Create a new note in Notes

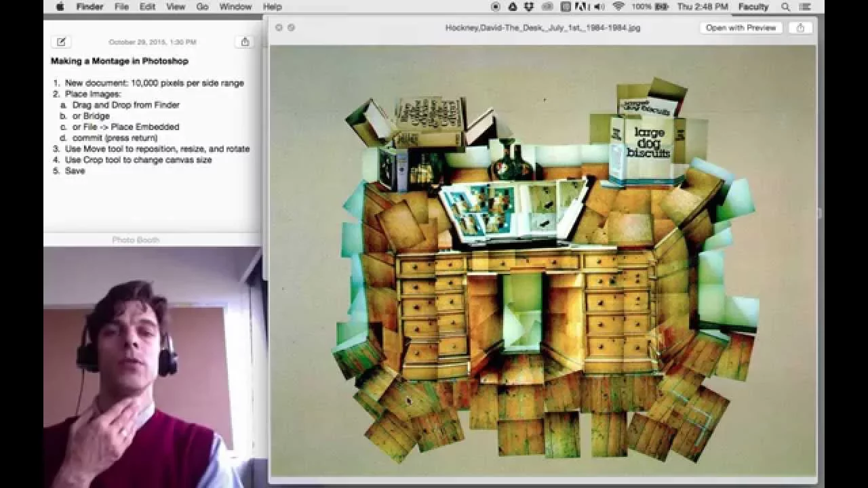click(61, 42)
